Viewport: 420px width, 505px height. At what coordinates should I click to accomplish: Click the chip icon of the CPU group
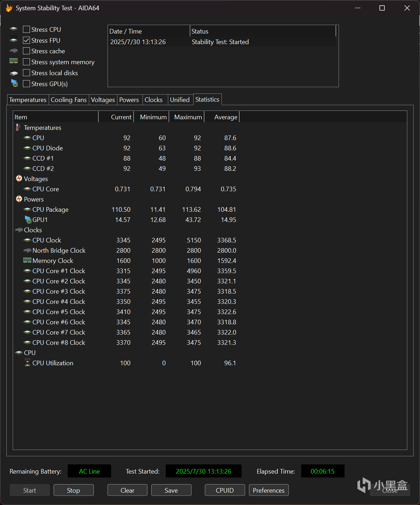pyautogui.click(x=19, y=353)
